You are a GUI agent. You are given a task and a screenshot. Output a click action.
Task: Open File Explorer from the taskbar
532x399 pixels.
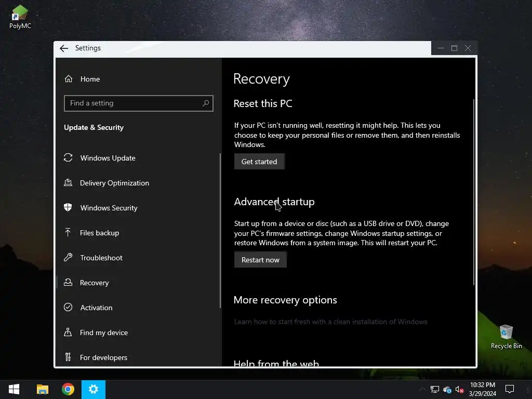43,389
